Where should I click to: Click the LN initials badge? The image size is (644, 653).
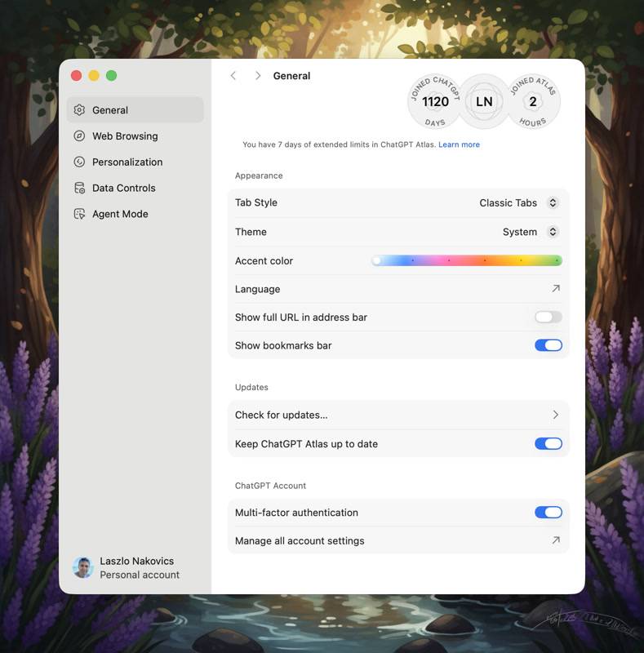(484, 101)
